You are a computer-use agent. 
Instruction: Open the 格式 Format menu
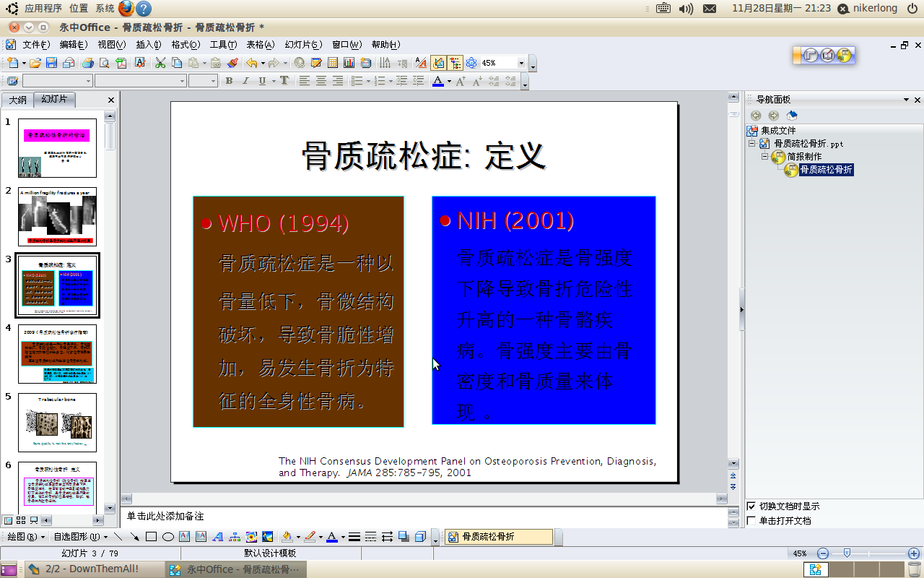pos(186,45)
